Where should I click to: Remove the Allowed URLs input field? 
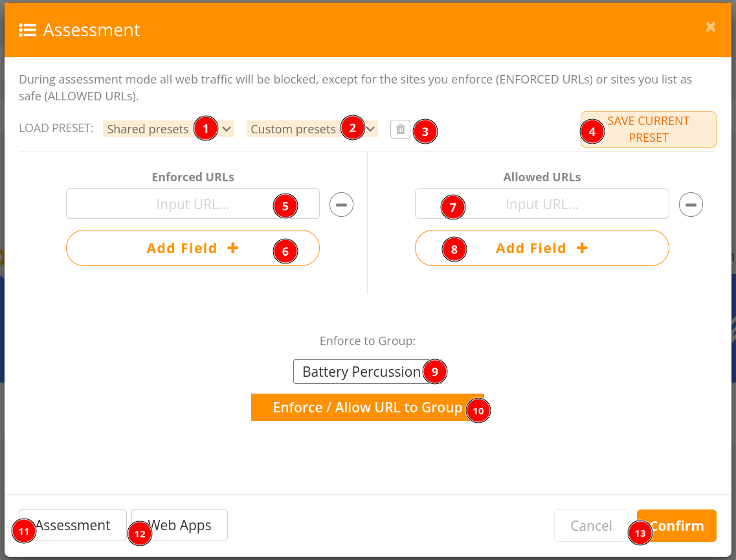(691, 205)
